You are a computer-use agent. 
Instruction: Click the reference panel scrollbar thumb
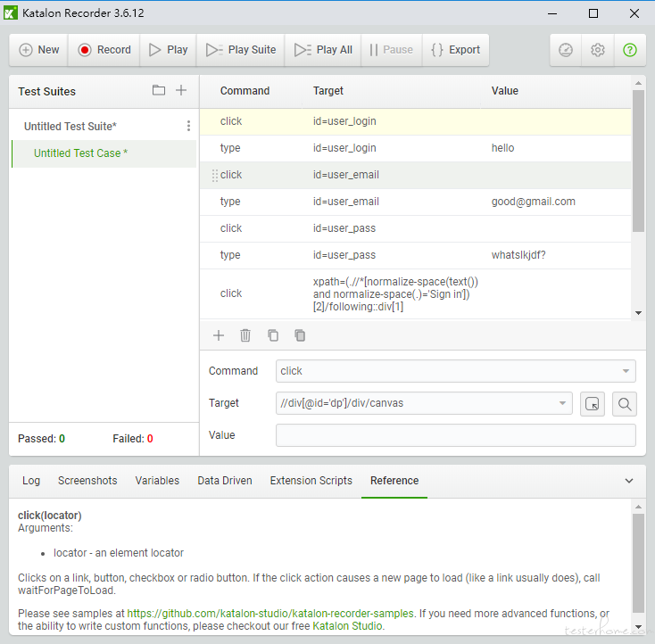tap(638, 563)
